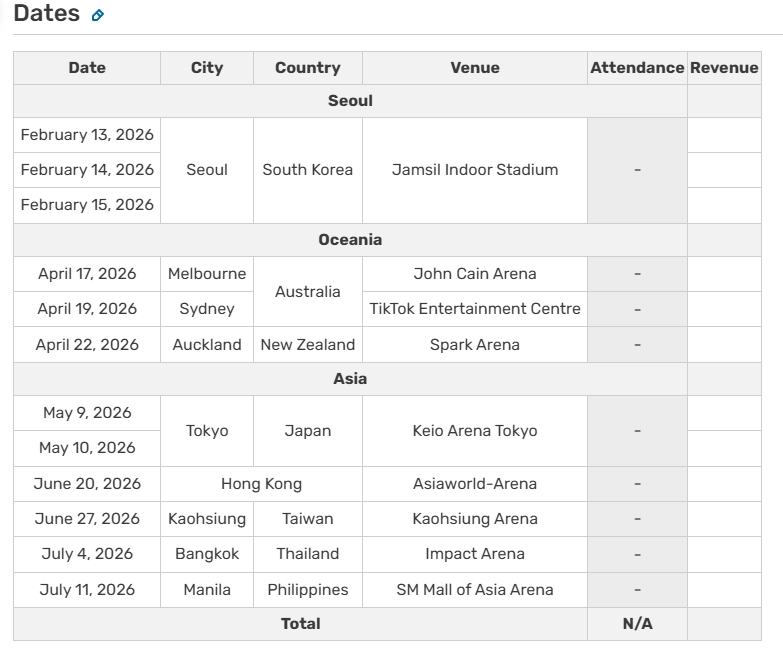783x654 pixels.
Task: Click the Japan country cell
Action: (x=308, y=431)
